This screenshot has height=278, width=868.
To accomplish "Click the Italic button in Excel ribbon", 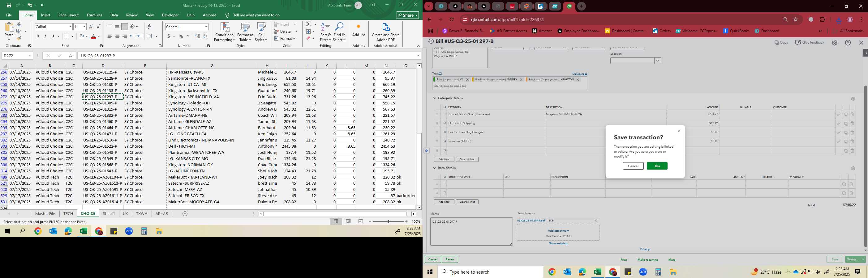I will pos(45,36).
